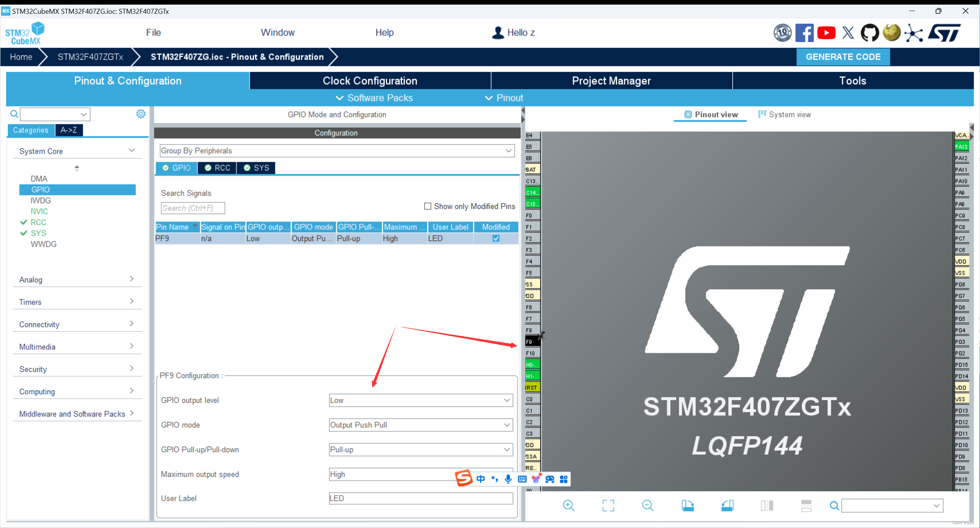
Task: Expand the Multimedia category
Action: [x=77, y=347]
